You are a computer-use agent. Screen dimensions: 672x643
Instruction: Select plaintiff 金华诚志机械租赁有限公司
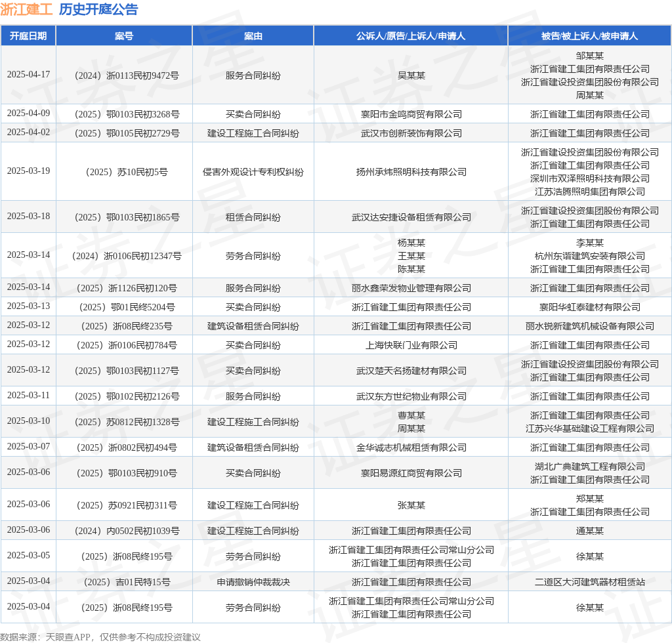(411, 447)
